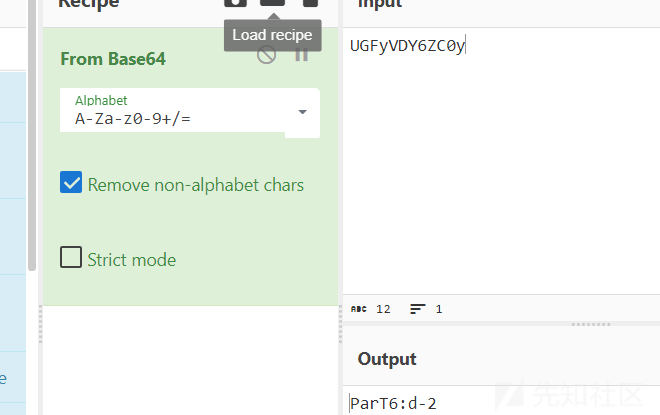Click the ABC character count icon
660x415 pixels.
point(359,309)
